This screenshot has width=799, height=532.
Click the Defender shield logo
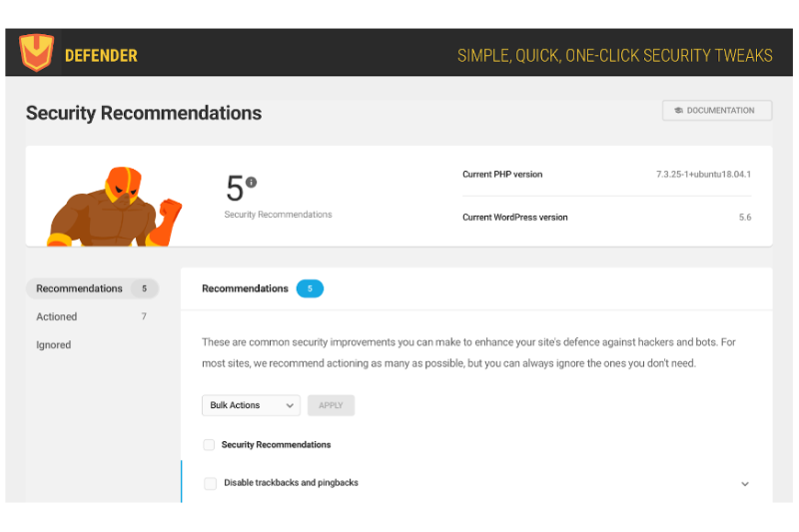point(36,53)
